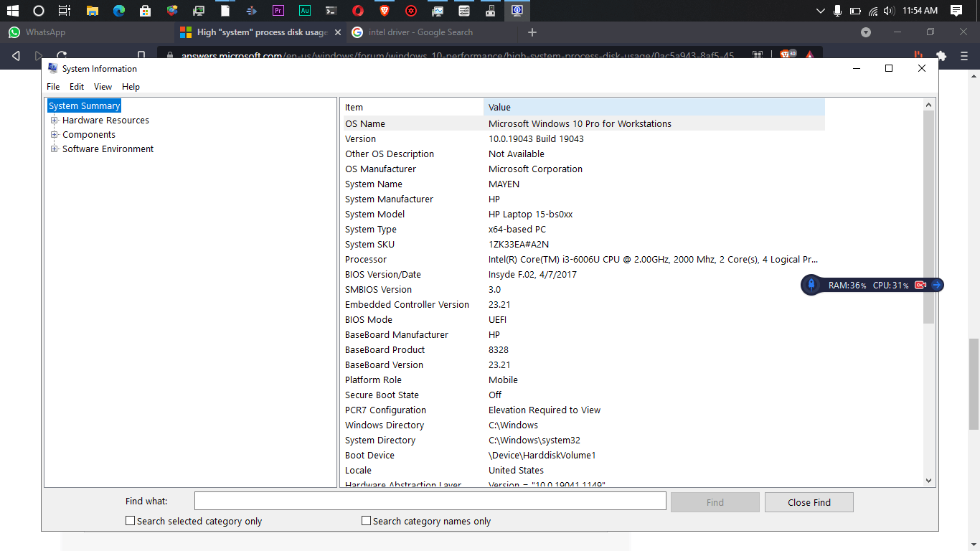Click the System Name value MAYEN

tap(504, 184)
